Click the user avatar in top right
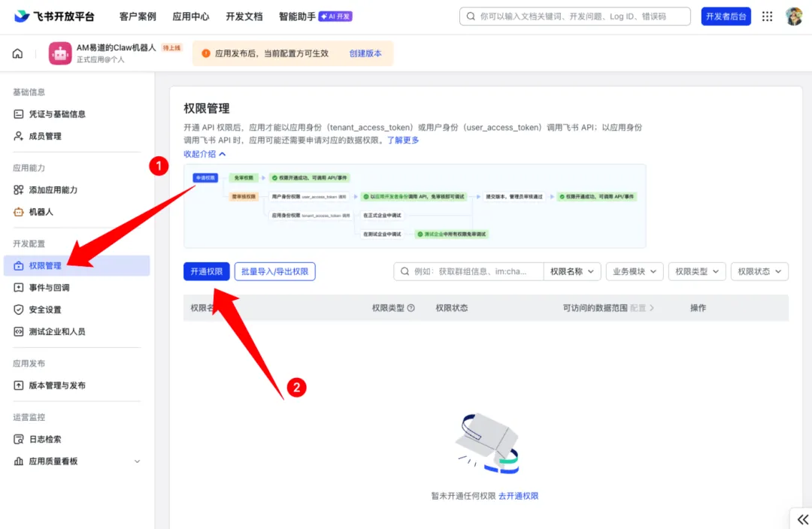 click(793, 17)
